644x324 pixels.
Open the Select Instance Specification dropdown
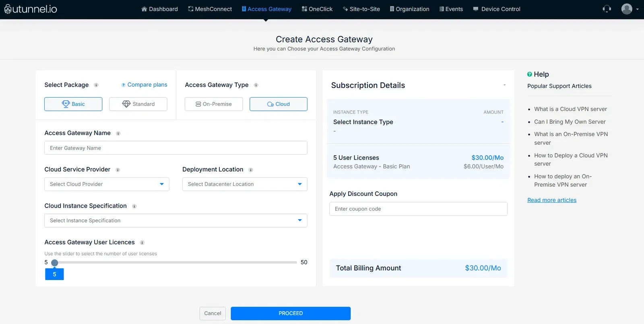[176, 220]
